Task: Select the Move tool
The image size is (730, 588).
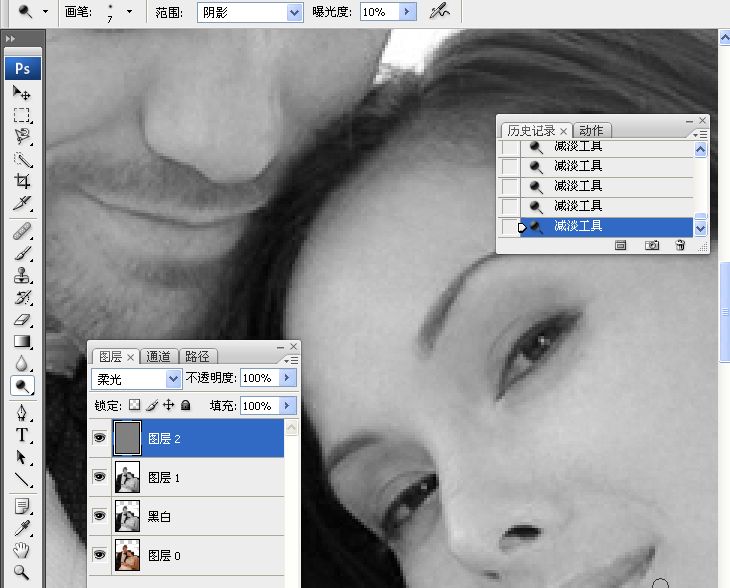Action: [x=21, y=92]
